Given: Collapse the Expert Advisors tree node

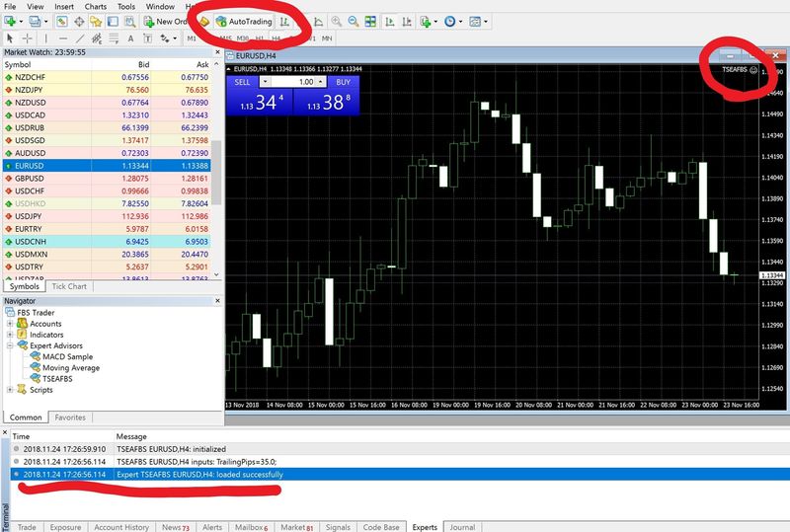Looking at the screenshot, I should [x=10, y=346].
